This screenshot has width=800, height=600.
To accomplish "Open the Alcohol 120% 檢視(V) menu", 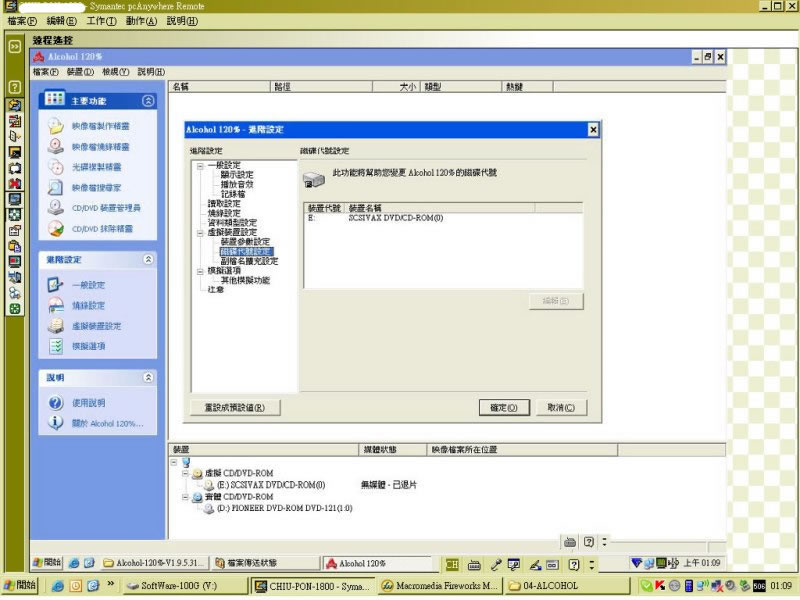I will (x=115, y=72).
